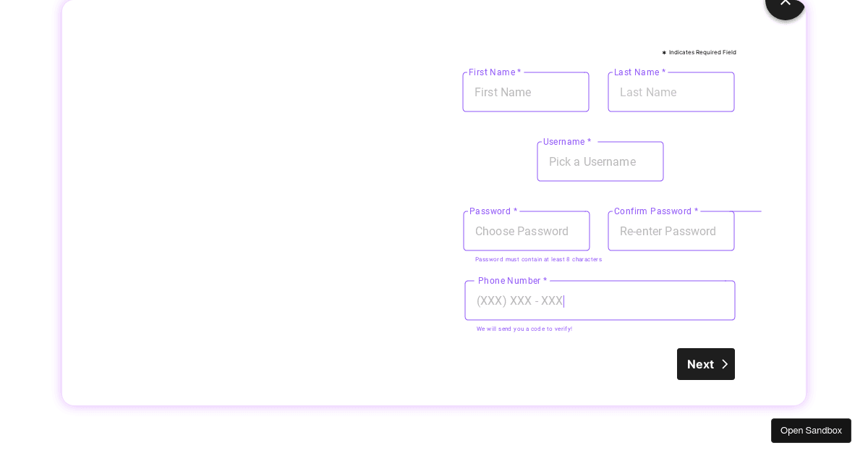
Task: Click the chevron arrow inside the Next button
Action: tap(725, 364)
